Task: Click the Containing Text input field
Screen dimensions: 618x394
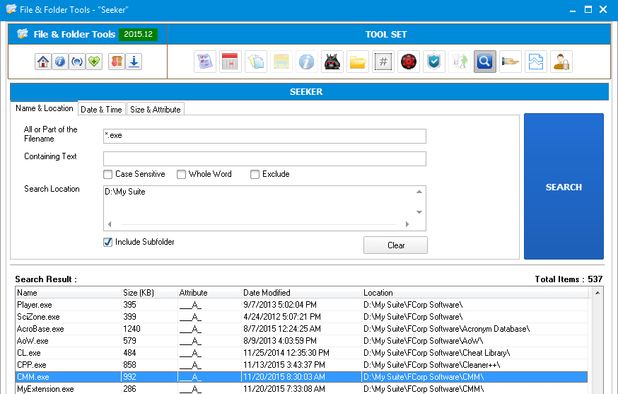Action: click(x=264, y=158)
